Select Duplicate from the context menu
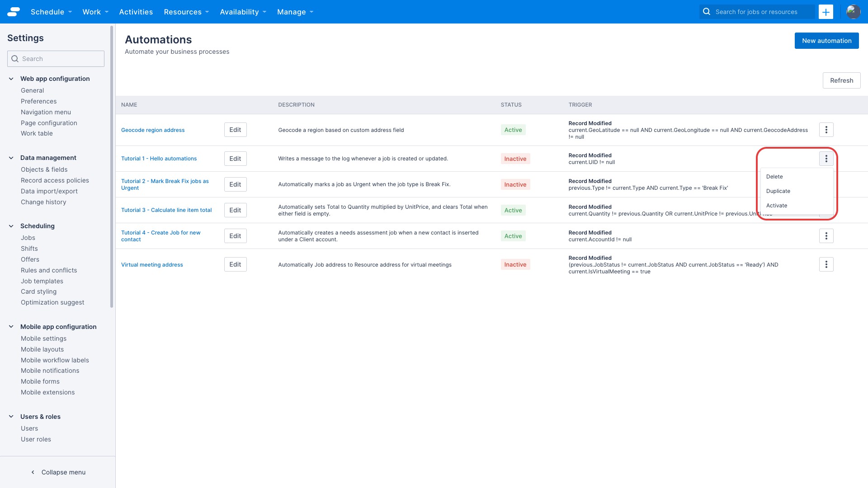The width and height of the screenshot is (868, 488). (x=797, y=191)
